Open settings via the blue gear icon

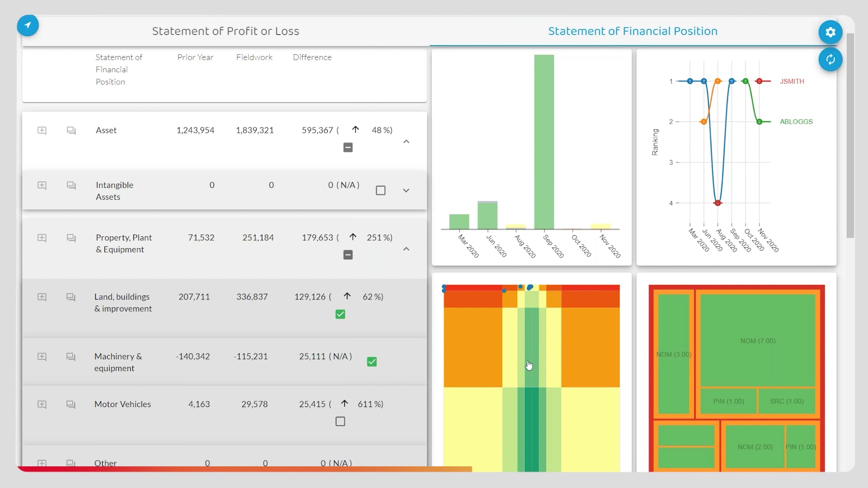pos(830,32)
